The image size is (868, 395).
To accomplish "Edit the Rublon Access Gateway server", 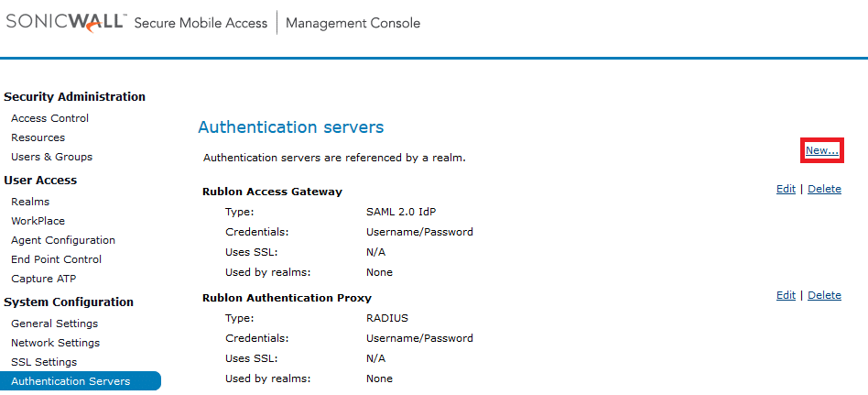I will pyautogui.click(x=786, y=190).
